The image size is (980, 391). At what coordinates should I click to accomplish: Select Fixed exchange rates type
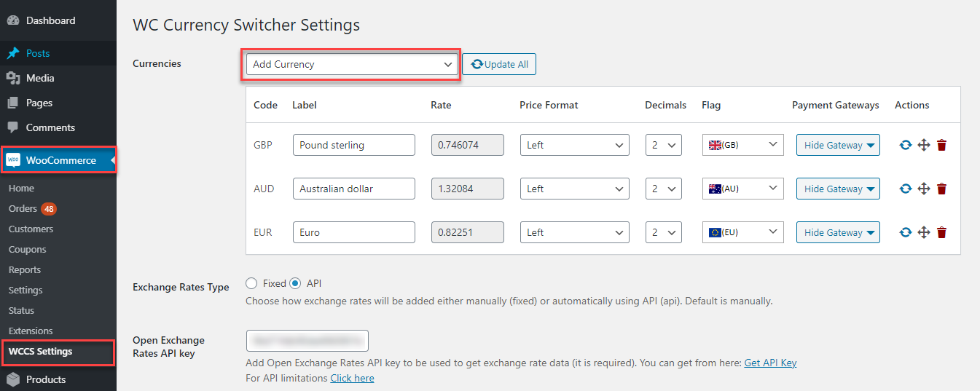[x=252, y=283]
